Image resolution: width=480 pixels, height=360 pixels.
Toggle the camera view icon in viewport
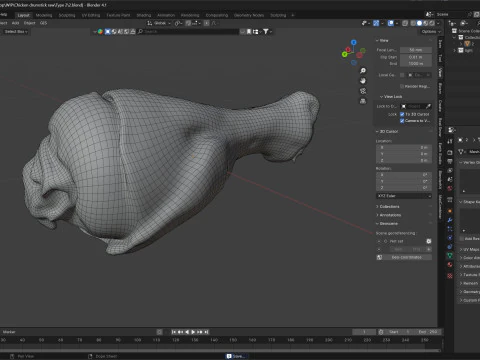click(363, 91)
